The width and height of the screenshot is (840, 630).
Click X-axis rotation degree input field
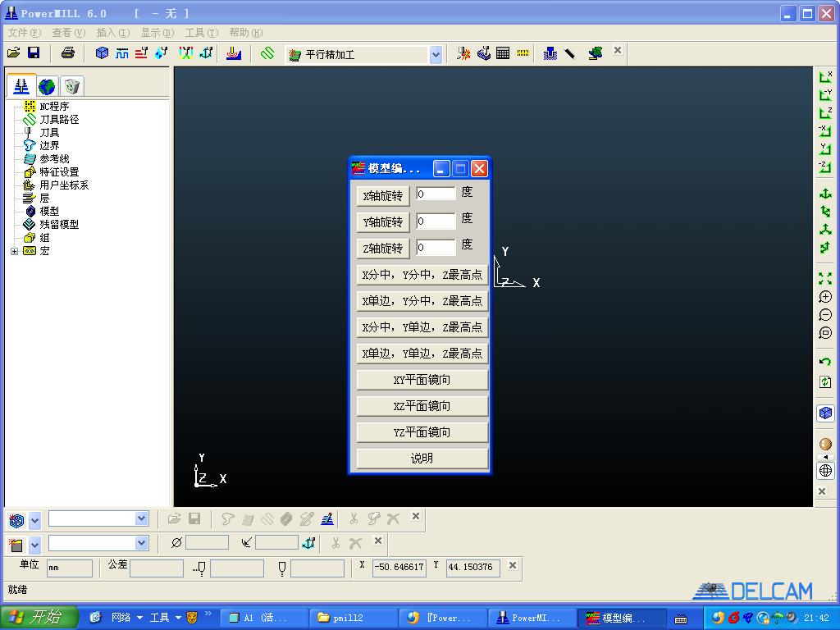[x=436, y=194]
